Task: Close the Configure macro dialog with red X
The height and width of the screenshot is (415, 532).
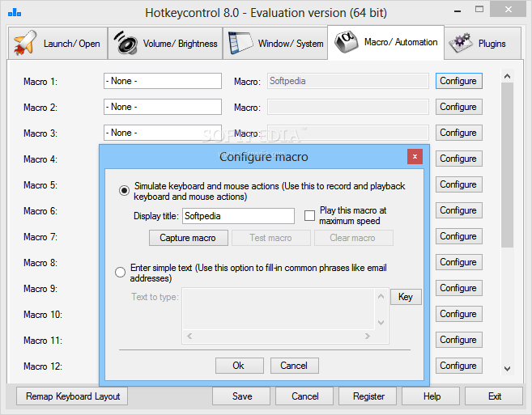Action: [415, 156]
